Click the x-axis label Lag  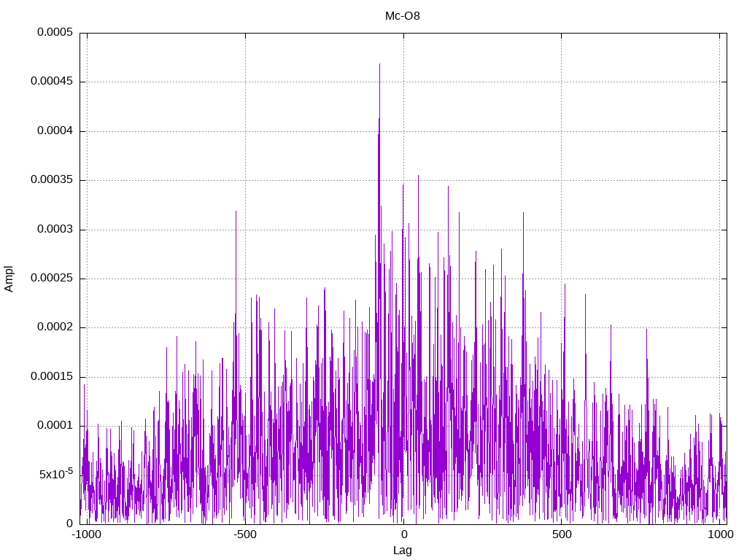[x=403, y=551]
